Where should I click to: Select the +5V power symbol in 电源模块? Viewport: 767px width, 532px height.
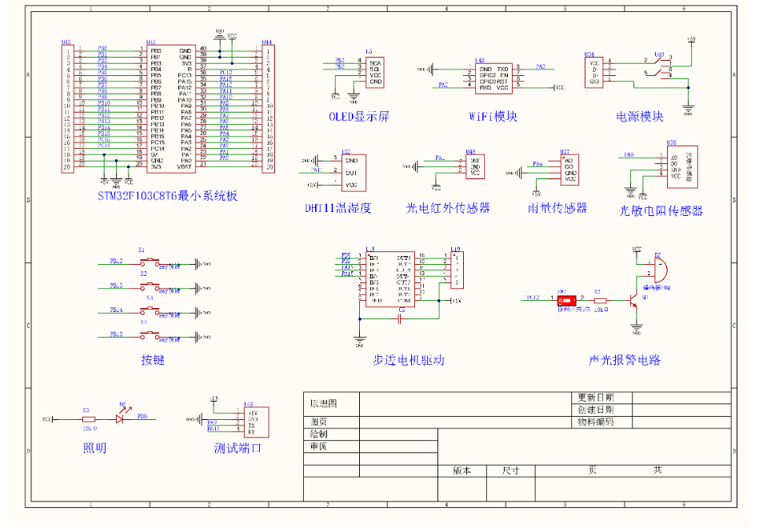[x=691, y=42]
